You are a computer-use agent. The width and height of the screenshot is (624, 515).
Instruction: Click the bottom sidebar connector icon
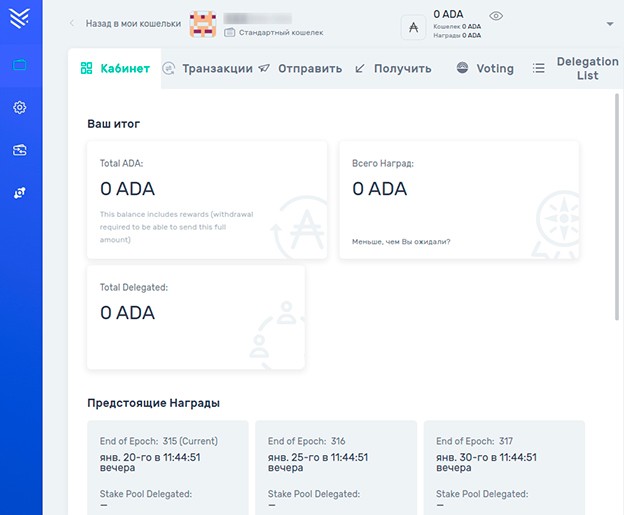pyautogui.click(x=20, y=193)
